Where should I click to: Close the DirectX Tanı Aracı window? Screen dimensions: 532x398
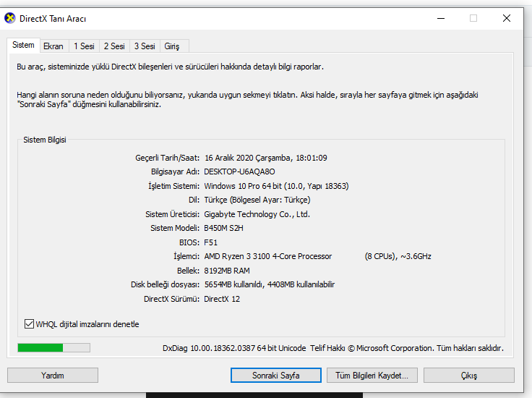507,18
